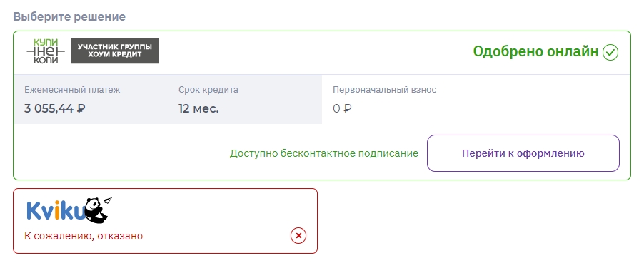Click the Выберите решение heading
This screenshot has width=644, height=263.
point(69,17)
